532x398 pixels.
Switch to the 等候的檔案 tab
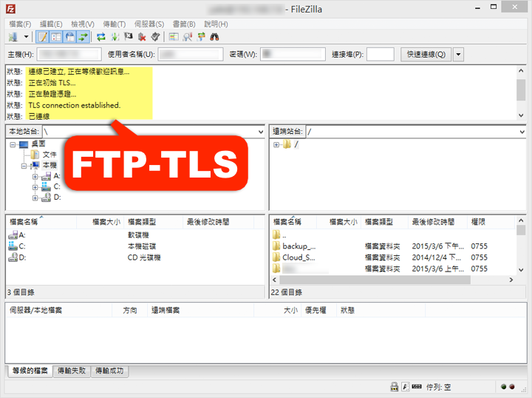[30, 371]
